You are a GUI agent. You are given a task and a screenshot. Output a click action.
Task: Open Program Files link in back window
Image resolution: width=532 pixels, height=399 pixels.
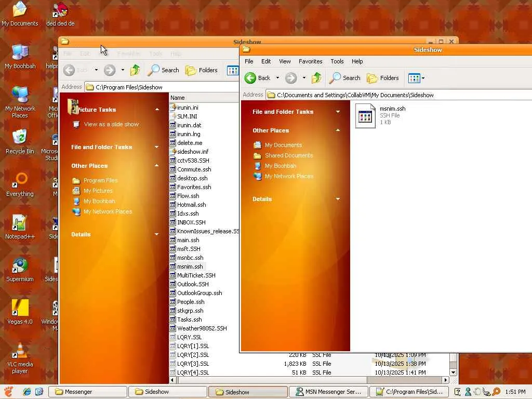pyautogui.click(x=100, y=180)
